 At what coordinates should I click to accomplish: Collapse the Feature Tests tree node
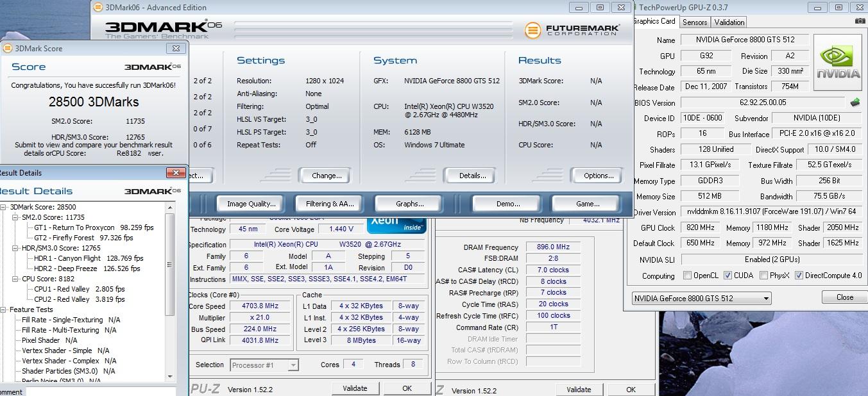point(4,309)
